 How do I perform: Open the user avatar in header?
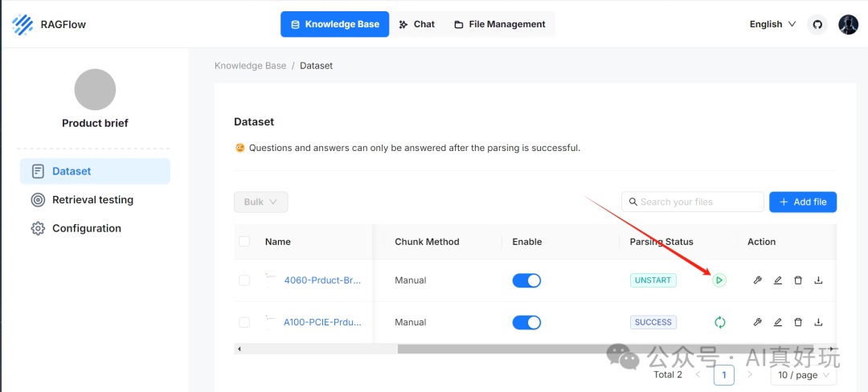point(848,24)
